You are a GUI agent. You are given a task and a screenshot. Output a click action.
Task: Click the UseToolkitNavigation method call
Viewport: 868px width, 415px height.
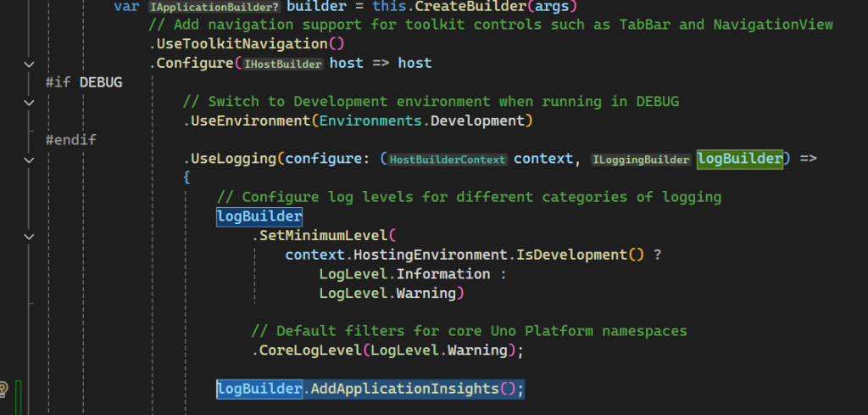[242, 44]
